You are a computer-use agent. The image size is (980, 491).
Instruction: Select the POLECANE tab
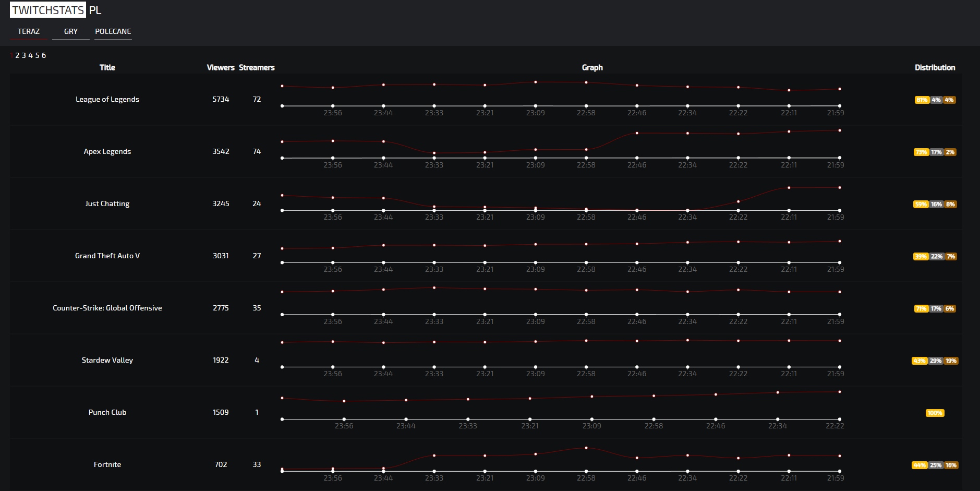tap(113, 31)
